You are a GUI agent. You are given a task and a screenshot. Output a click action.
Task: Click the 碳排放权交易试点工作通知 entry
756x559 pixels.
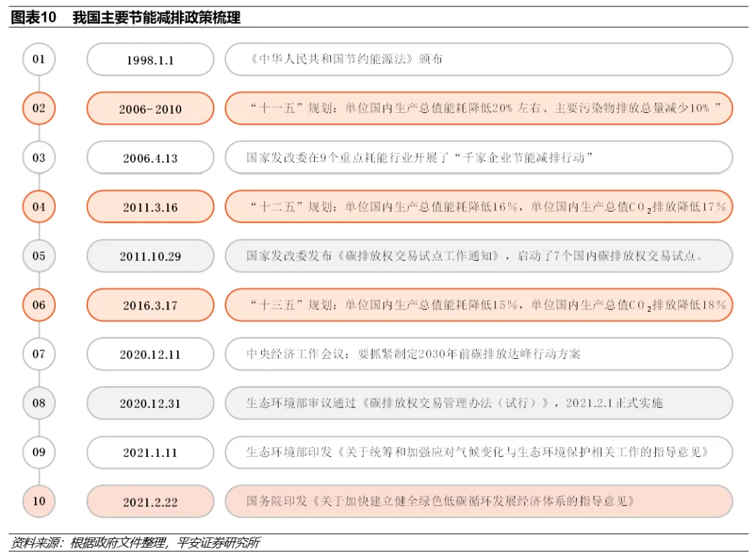[478, 256]
